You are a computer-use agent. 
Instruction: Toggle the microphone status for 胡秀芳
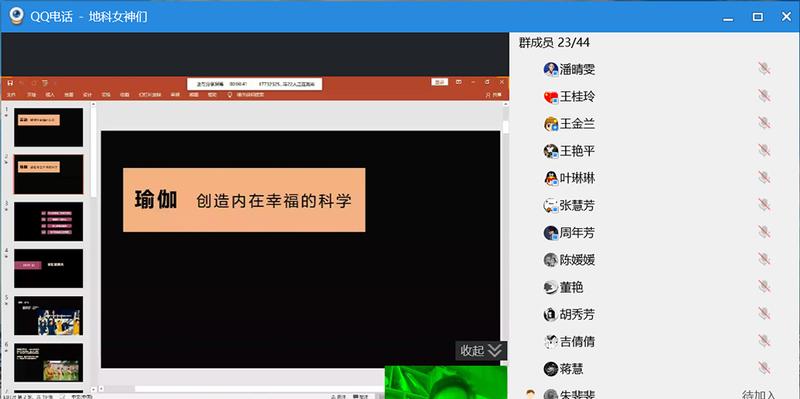tap(764, 314)
